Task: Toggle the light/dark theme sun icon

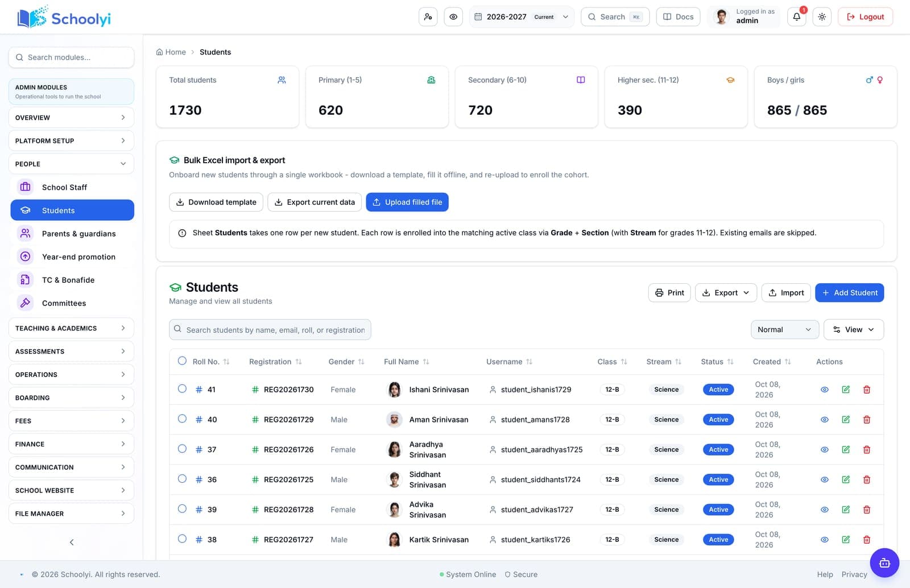Action: (x=822, y=17)
